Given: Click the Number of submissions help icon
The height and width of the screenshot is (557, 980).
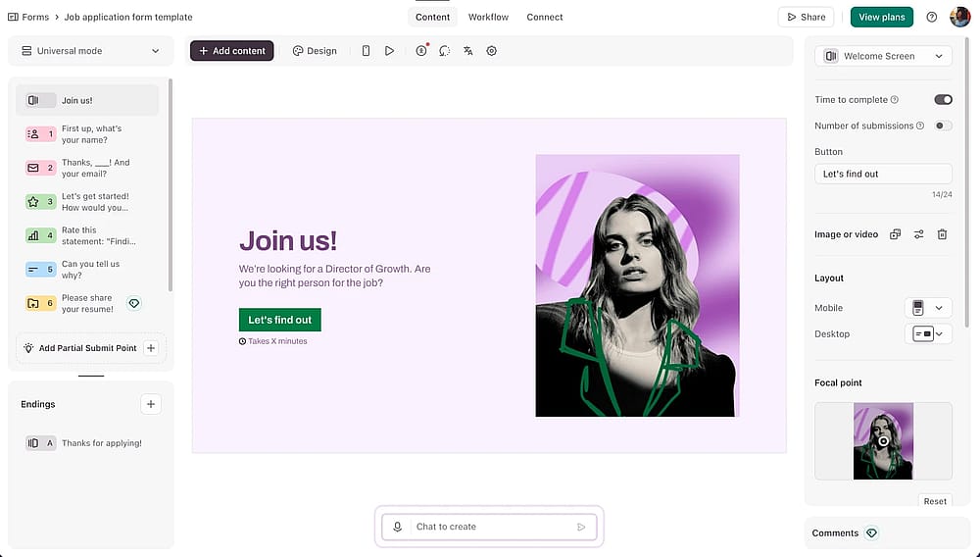Looking at the screenshot, I should click(920, 126).
